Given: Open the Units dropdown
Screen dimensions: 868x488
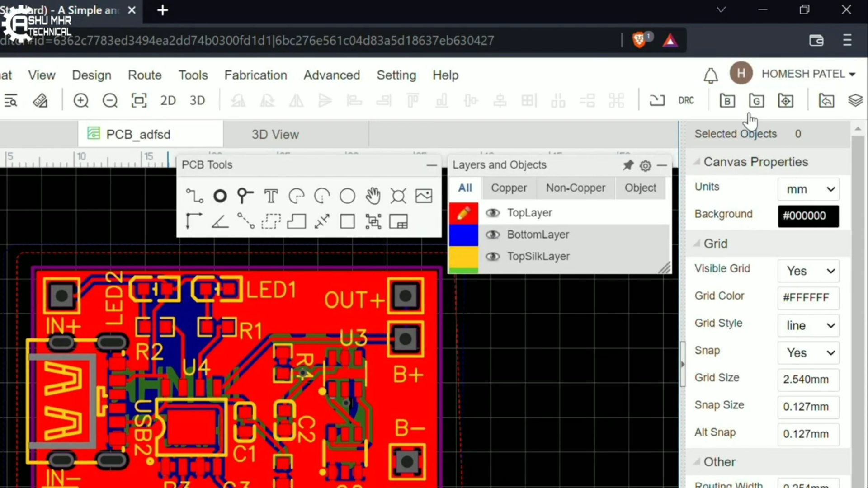Looking at the screenshot, I should (808, 189).
